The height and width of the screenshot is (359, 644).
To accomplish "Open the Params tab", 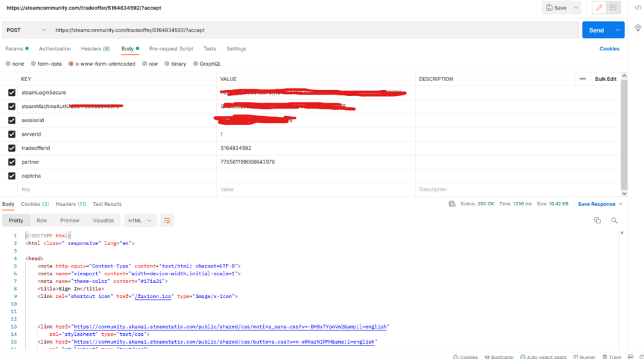I will coord(17,49).
